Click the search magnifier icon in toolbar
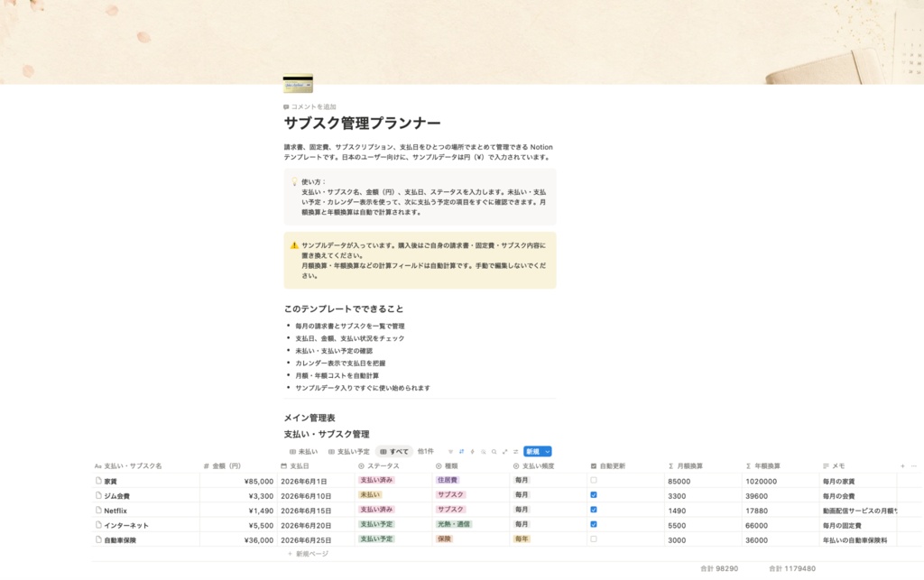Screen dimensions: 924x580 tap(494, 452)
